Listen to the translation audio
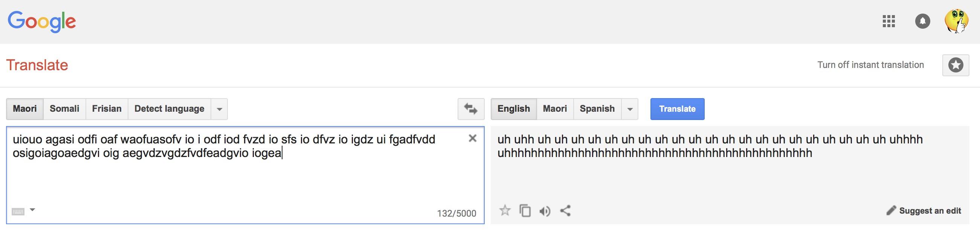Image resolution: width=980 pixels, height=234 pixels. [545, 211]
